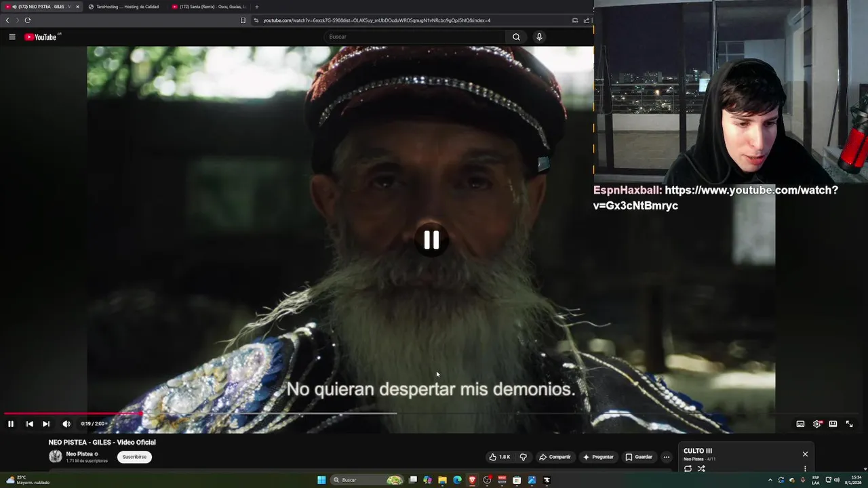Open more actions three-dot menu
This screenshot has height=488, width=868.
[x=666, y=457]
